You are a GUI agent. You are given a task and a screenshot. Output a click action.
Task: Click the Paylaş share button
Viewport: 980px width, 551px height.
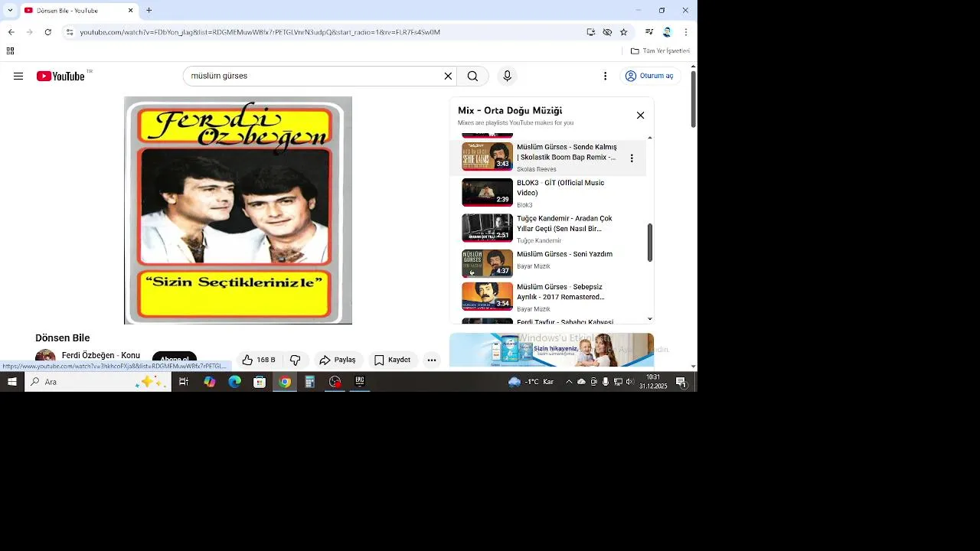click(338, 360)
